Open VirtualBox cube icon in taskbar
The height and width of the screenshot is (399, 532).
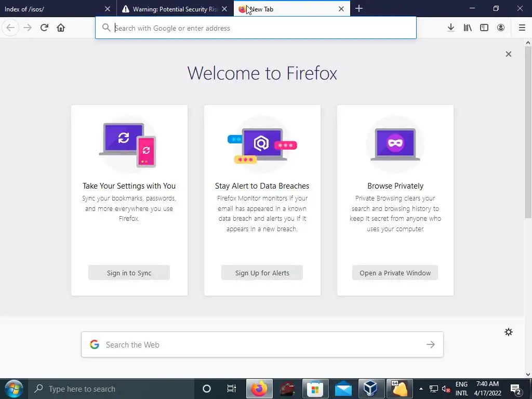pos(371,389)
